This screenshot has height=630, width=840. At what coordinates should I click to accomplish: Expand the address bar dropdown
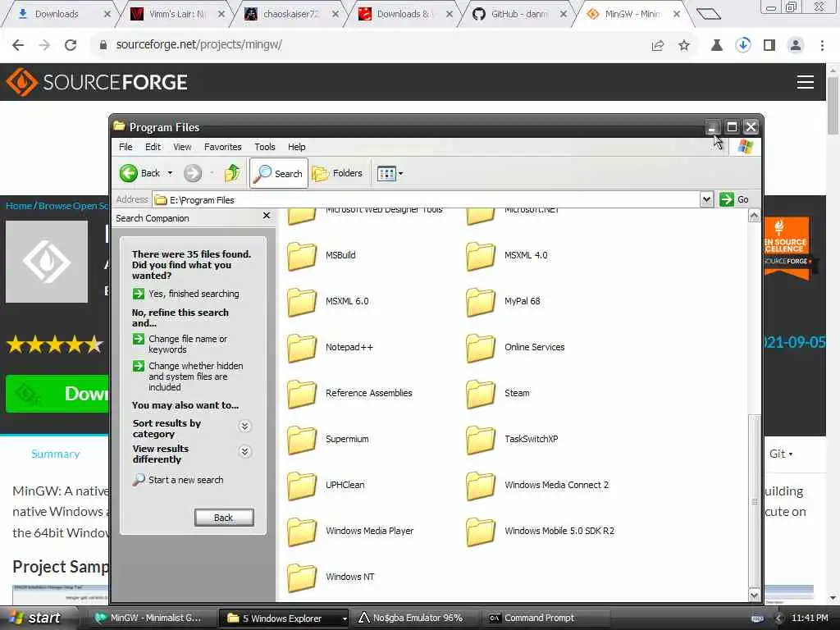[706, 199]
